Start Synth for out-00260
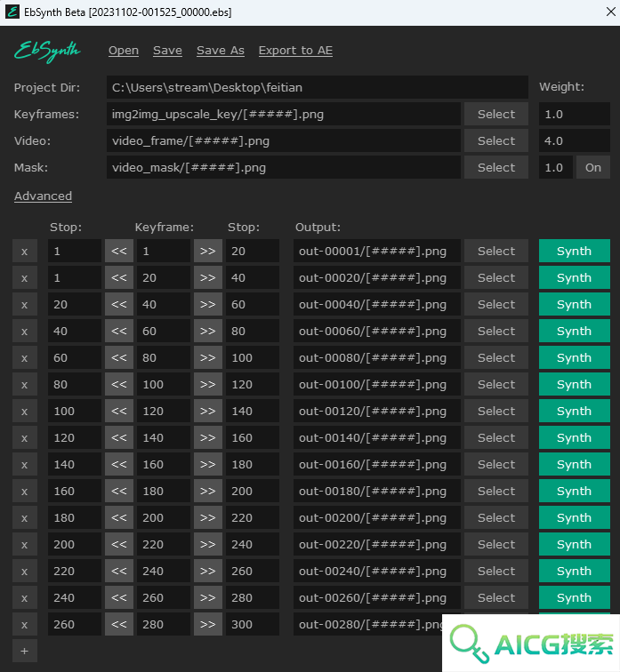Image resolution: width=620 pixels, height=672 pixels. pos(574,597)
